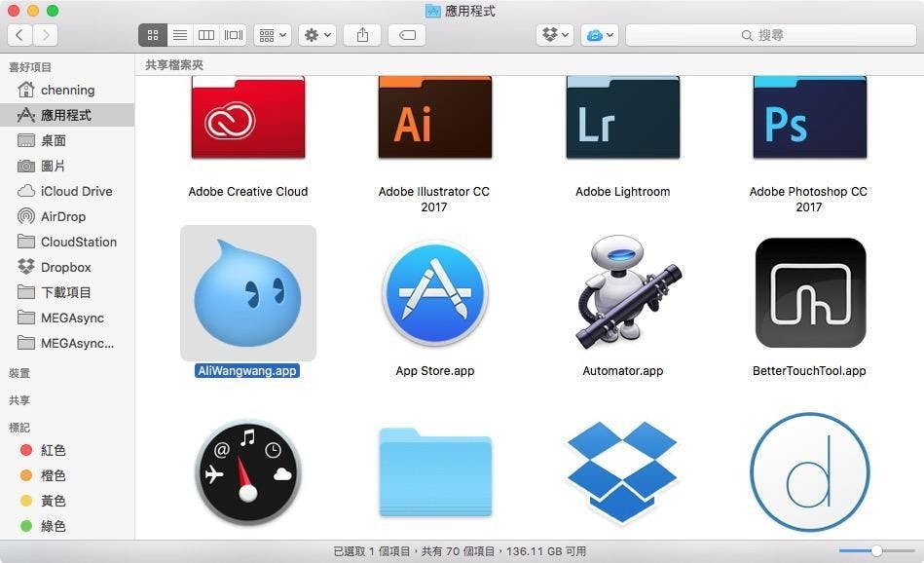This screenshot has width=924, height=563.
Task: Open the cloud sync toolbar dropdown
Action: click(600, 35)
